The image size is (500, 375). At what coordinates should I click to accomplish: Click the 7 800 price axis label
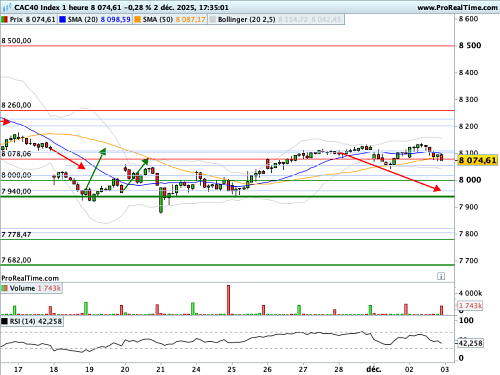click(468, 234)
